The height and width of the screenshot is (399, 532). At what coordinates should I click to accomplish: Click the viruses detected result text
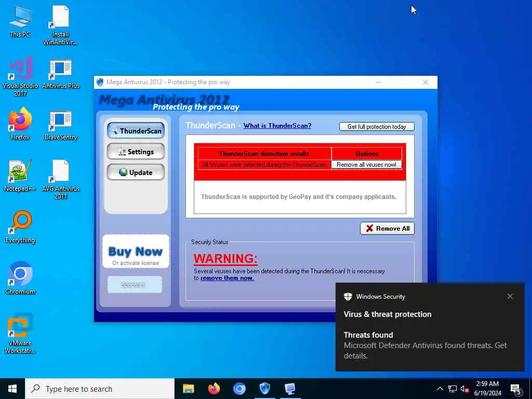264,165
